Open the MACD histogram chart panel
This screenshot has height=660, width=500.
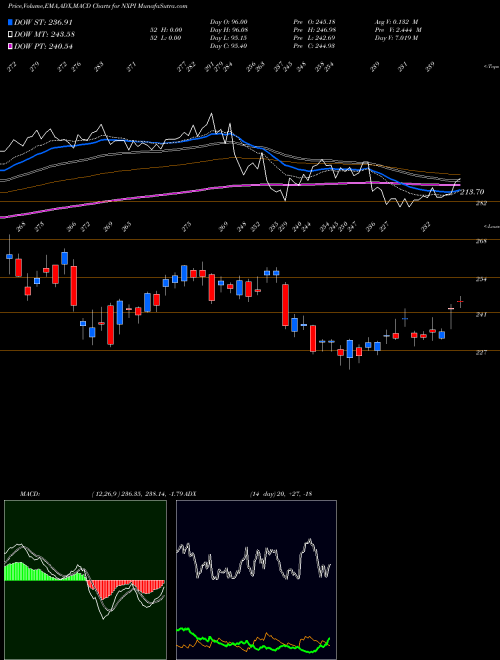point(85,580)
